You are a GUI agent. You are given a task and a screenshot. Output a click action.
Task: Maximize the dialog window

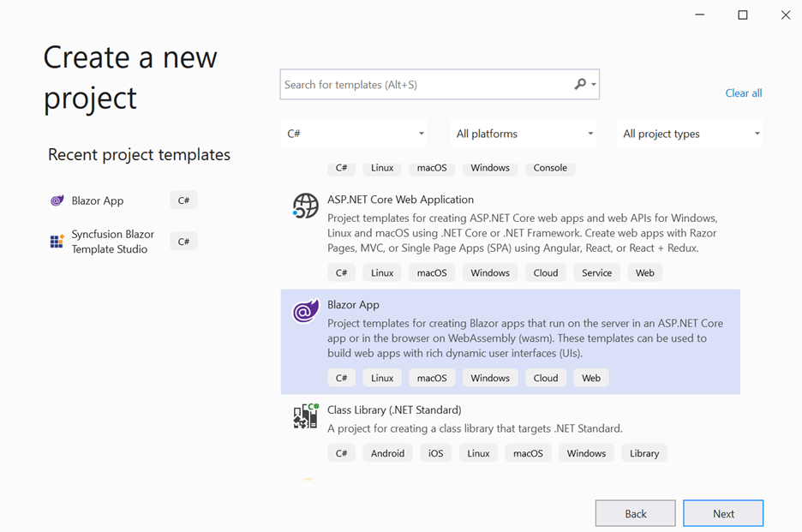743,15
